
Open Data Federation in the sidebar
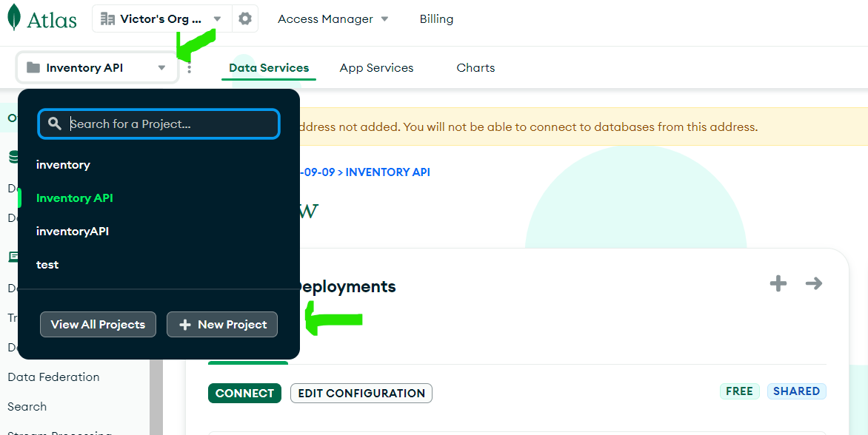pyautogui.click(x=54, y=377)
